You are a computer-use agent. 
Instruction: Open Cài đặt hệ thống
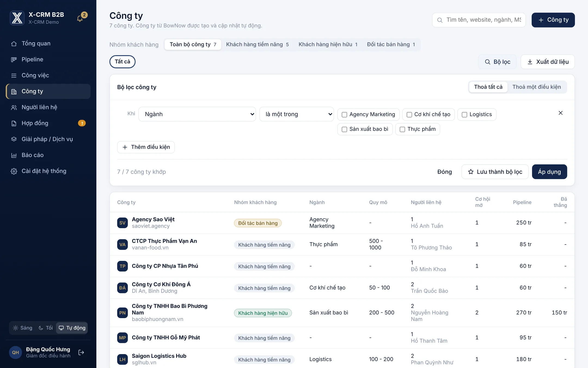pyautogui.click(x=48, y=171)
